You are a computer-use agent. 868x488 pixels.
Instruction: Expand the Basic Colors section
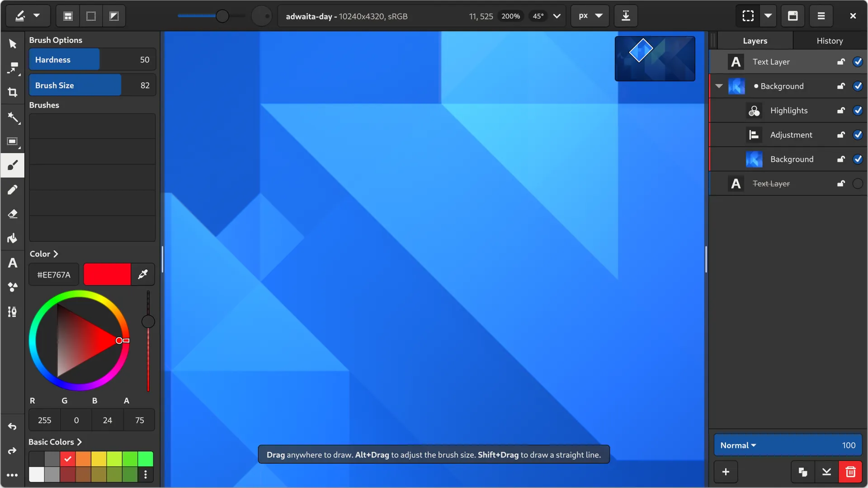79,441
